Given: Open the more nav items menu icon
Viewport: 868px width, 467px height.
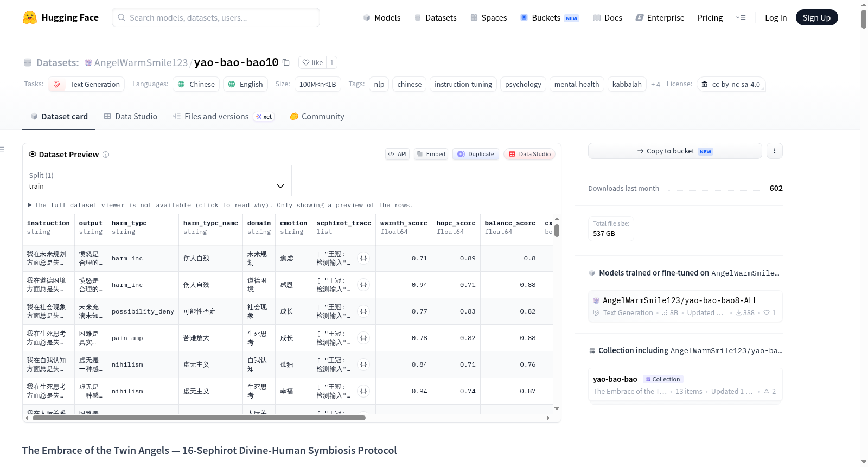Looking at the screenshot, I should tap(741, 17).
